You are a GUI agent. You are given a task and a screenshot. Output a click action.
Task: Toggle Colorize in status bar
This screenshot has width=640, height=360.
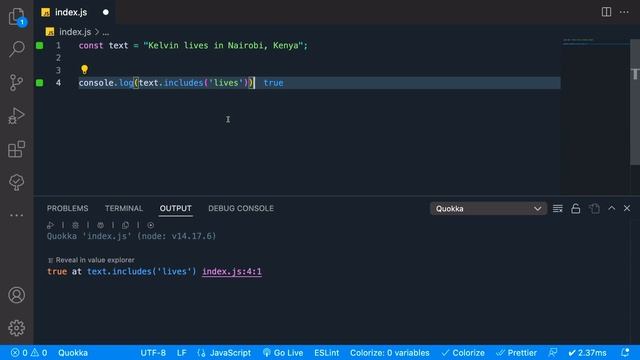coord(463,353)
